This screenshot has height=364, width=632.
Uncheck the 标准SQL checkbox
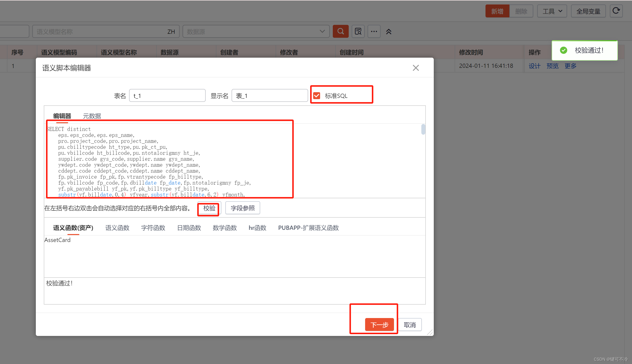pos(317,95)
